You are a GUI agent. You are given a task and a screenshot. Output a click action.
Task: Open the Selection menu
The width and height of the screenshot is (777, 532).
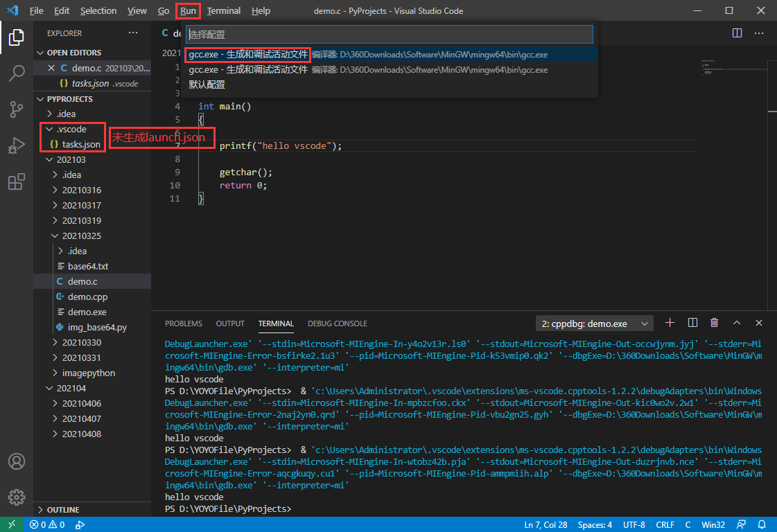[x=98, y=10]
